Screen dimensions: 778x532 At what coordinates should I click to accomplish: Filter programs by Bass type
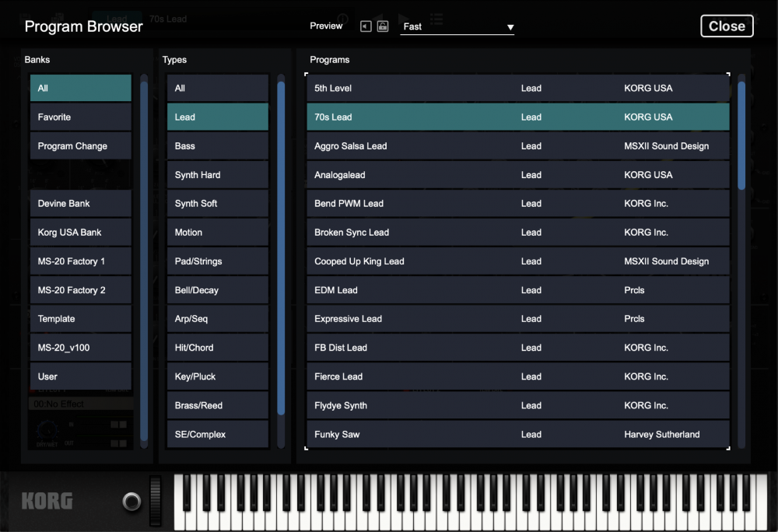(217, 145)
